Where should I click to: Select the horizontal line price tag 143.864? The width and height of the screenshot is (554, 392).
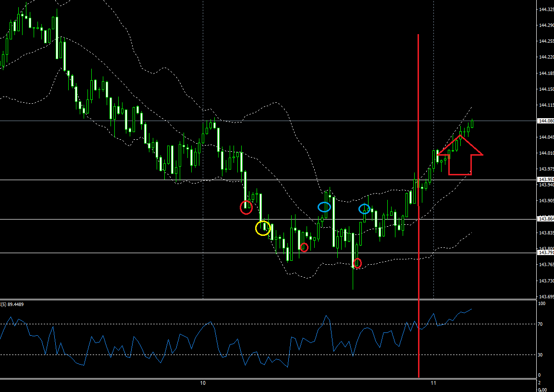545,220
